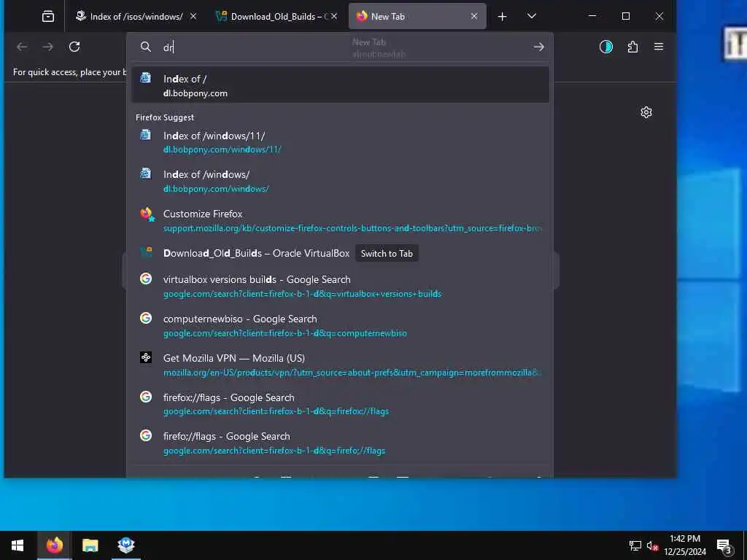The image size is (747, 560).
Task: Open a new tab with plus button
Action: click(x=502, y=17)
